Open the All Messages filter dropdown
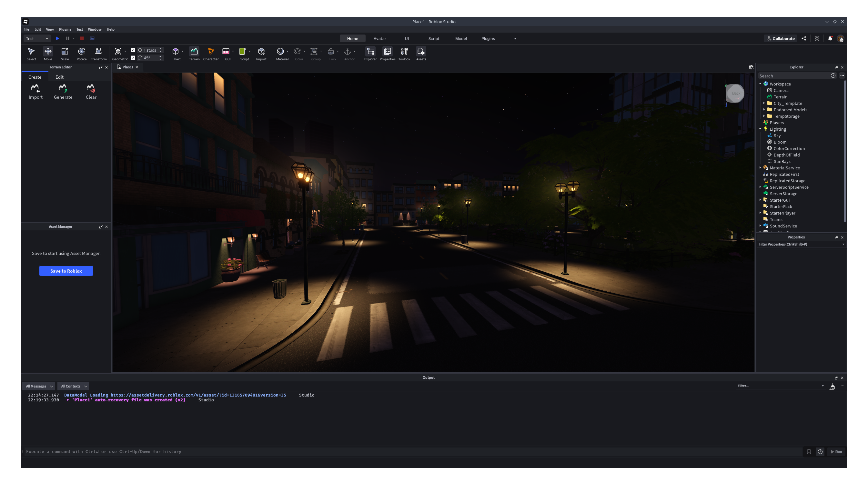 (x=39, y=386)
